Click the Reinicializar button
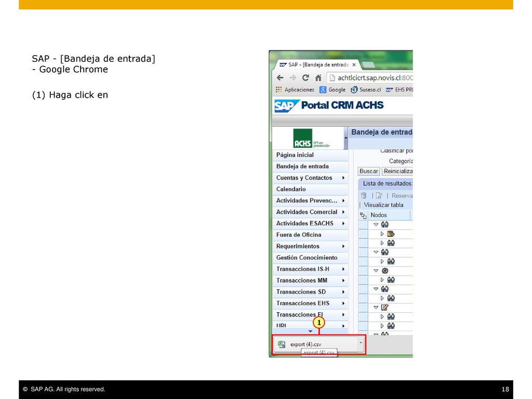The width and height of the screenshot is (532, 399). pos(397,171)
